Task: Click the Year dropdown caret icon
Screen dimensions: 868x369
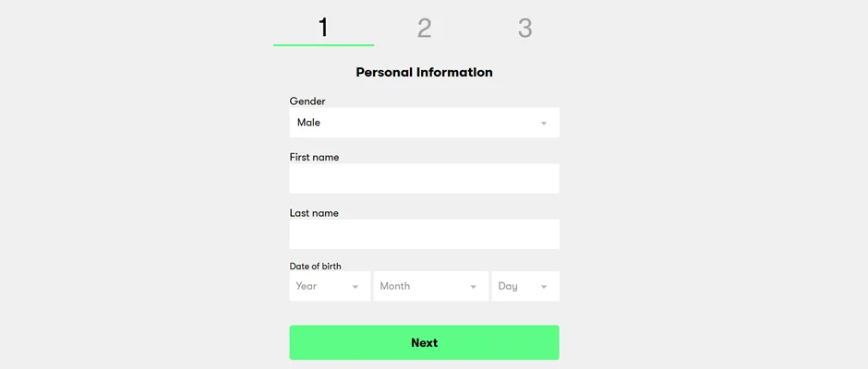Action: (x=356, y=287)
